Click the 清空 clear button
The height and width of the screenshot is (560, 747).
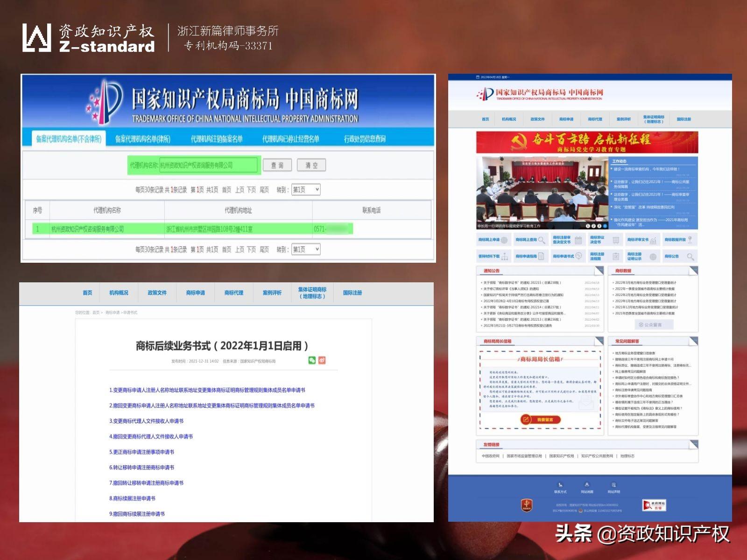click(311, 165)
